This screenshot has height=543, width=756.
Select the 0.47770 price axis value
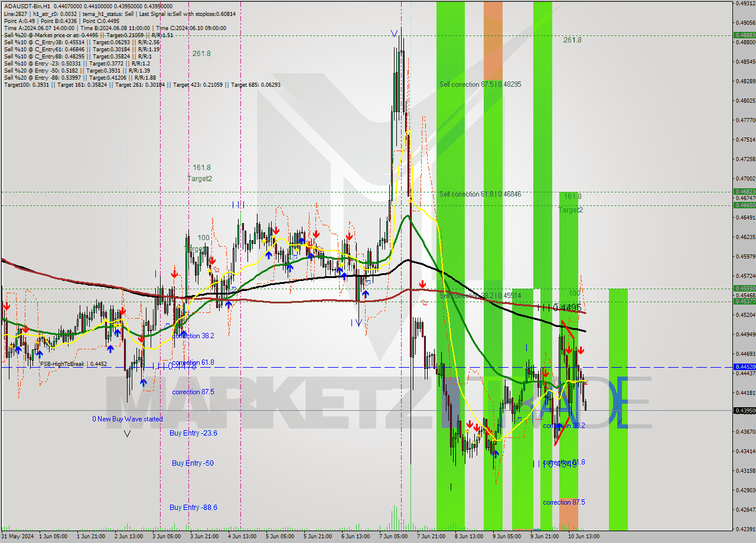click(x=745, y=120)
